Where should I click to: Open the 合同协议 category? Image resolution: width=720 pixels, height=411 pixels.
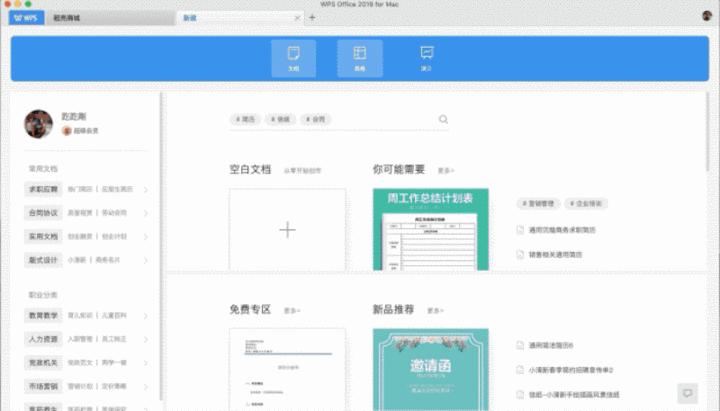tap(43, 213)
